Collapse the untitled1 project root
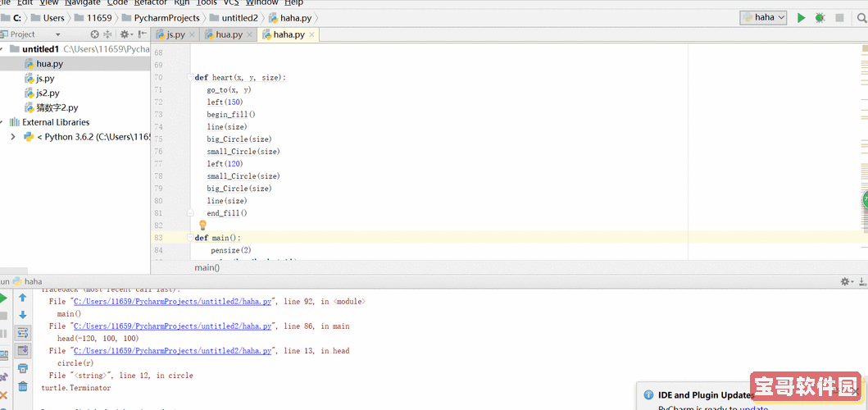 [2, 49]
